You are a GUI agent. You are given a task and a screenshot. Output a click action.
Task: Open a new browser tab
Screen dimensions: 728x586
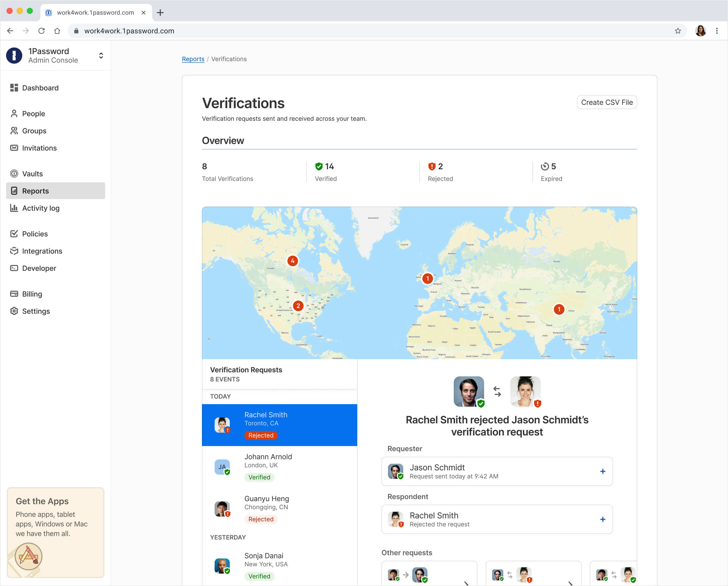pyautogui.click(x=160, y=12)
